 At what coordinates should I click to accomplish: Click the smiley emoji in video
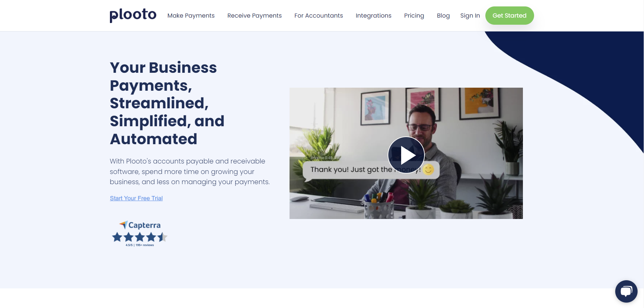[429, 169]
